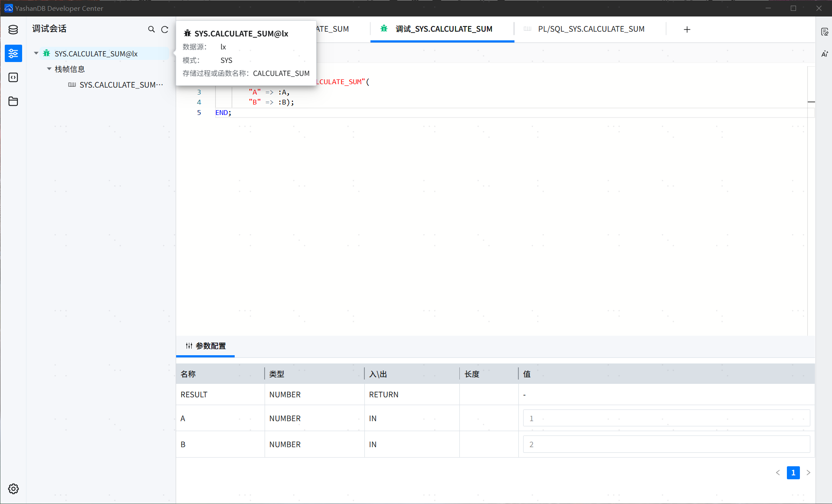The width and height of the screenshot is (832, 504).
Task: Click the previous page arrow
Action: click(x=778, y=473)
